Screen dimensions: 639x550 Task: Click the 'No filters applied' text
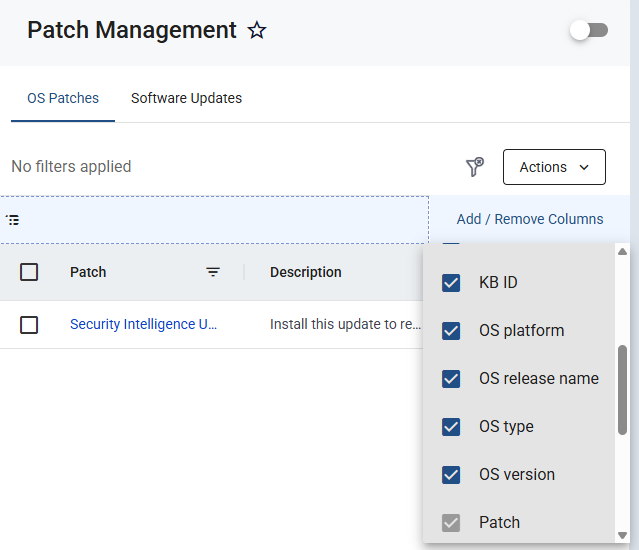71,167
